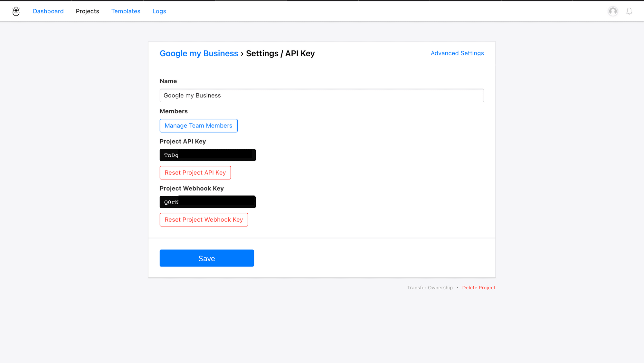The image size is (644, 363).
Task: Click Reset Project Webhook Key button
Action: pos(204,219)
